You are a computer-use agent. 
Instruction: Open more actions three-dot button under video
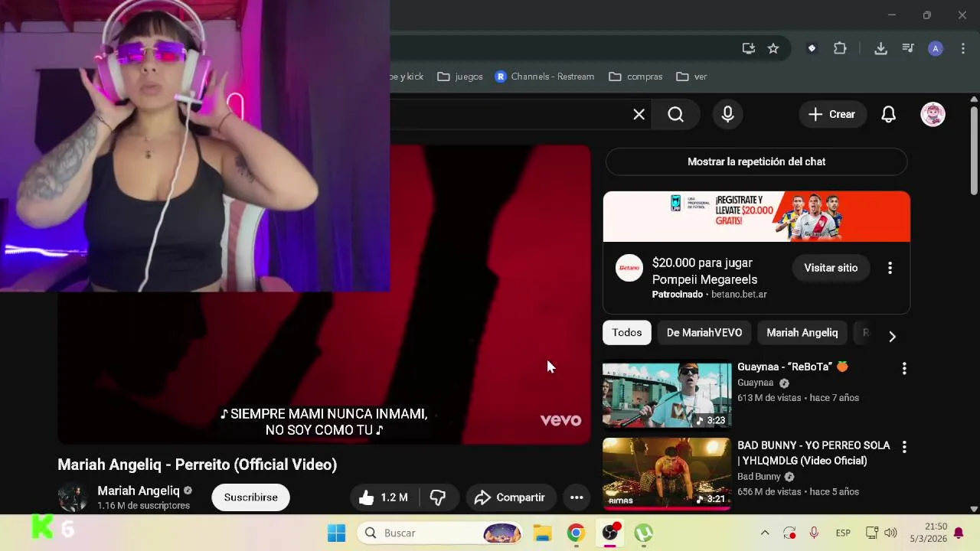click(x=577, y=497)
